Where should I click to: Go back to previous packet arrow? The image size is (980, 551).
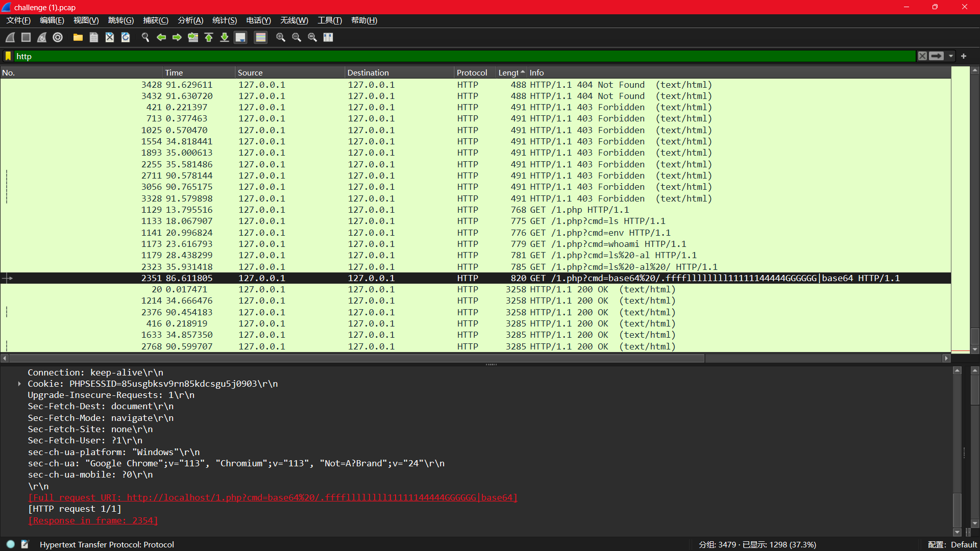[x=161, y=37]
